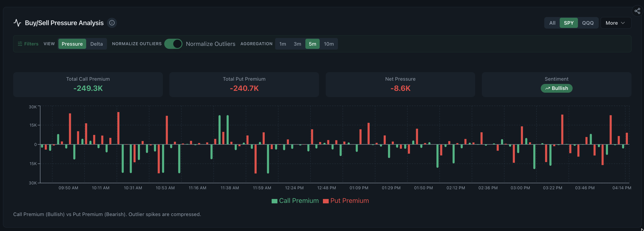Click the 04:14 PM axis label
The image size is (644, 231).
point(622,188)
